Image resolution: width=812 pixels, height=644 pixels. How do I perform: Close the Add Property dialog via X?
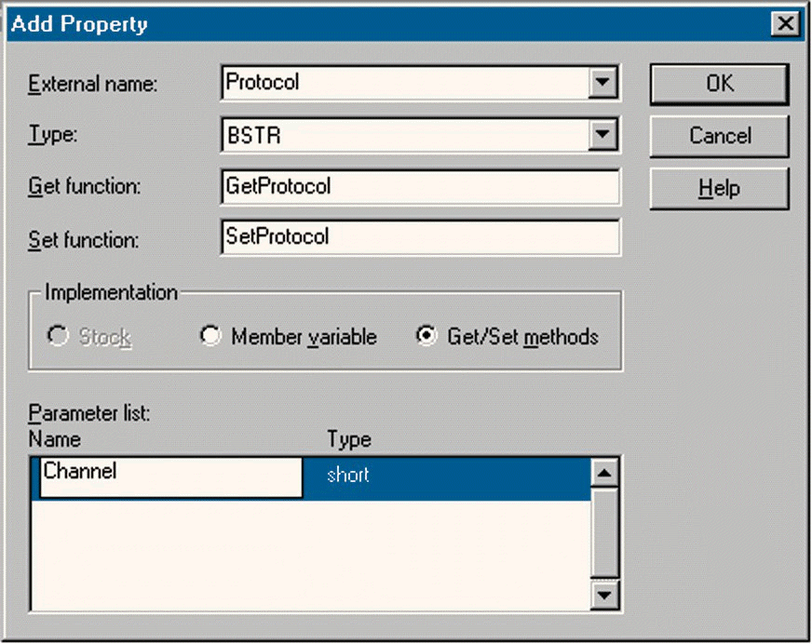click(787, 24)
